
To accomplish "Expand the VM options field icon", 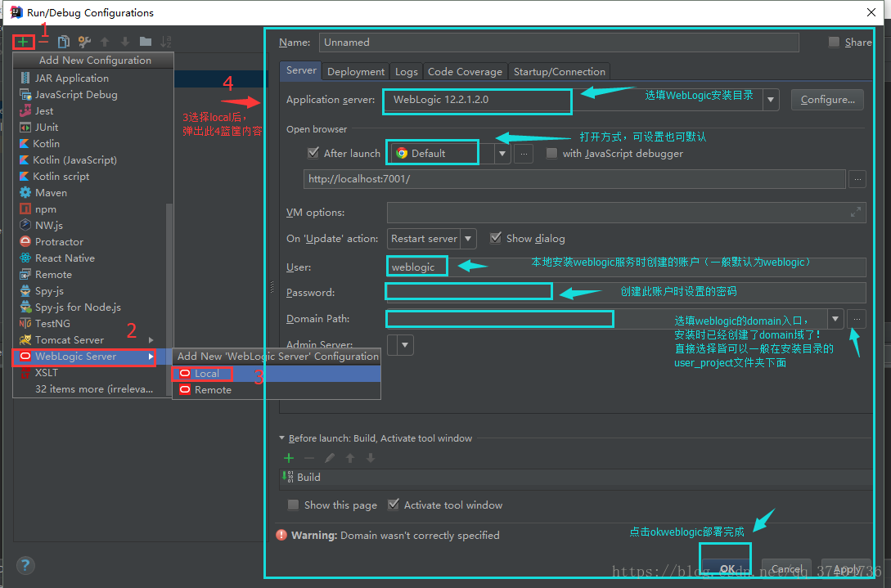I will [x=855, y=213].
